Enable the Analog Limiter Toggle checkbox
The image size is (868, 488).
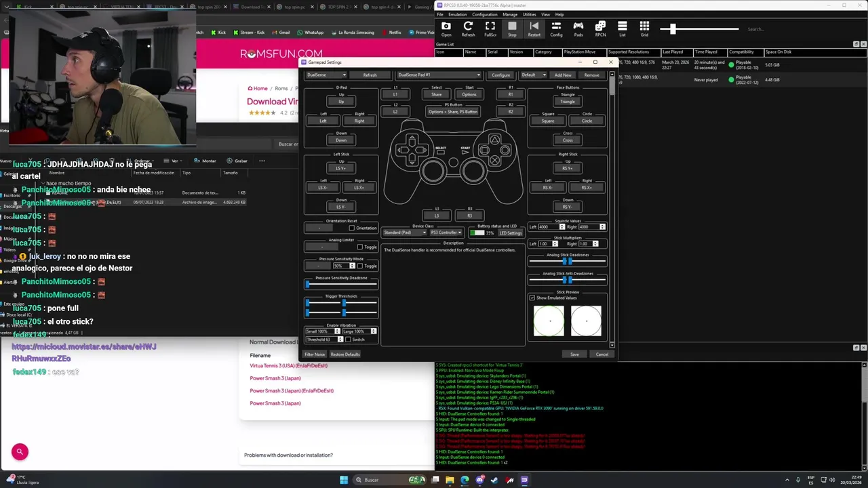point(359,247)
